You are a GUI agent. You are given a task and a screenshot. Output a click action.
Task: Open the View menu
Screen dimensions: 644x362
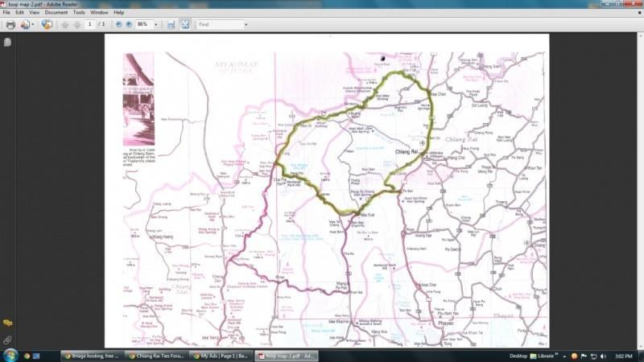[34, 12]
